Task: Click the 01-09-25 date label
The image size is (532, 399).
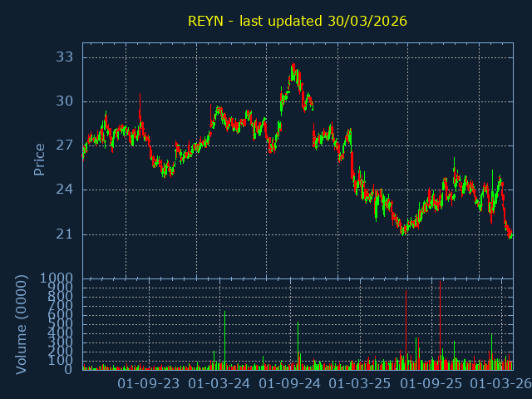Action: 431,384
